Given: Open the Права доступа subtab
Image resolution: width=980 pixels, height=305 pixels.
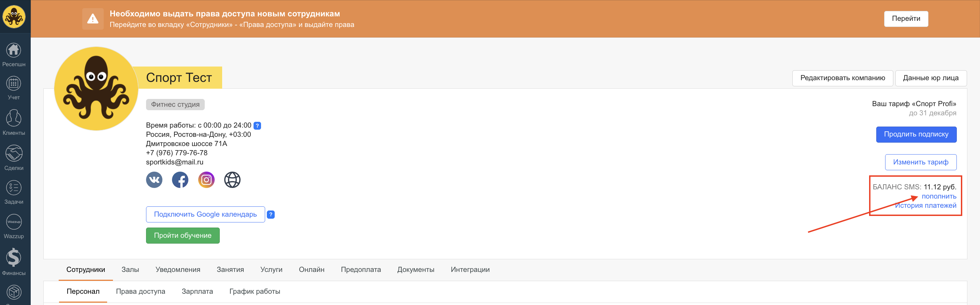Looking at the screenshot, I should click(x=140, y=291).
